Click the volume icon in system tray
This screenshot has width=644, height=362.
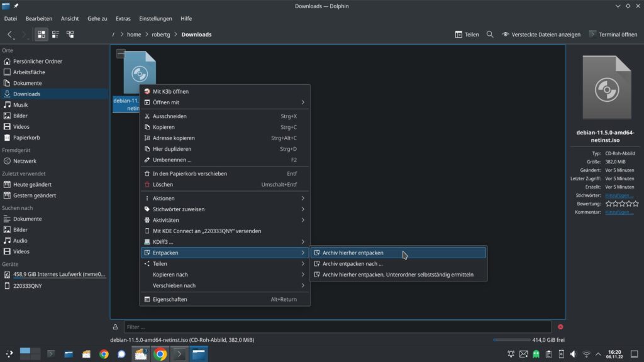(x=574, y=354)
